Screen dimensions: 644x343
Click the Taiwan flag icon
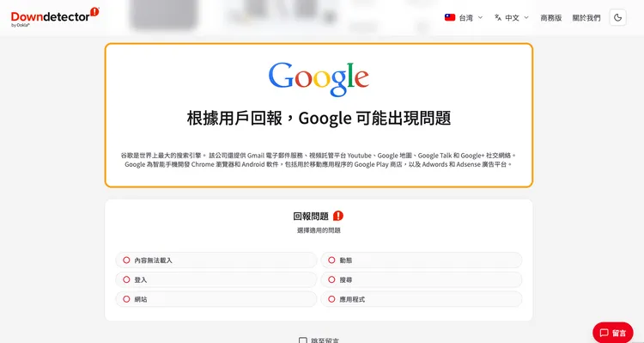[x=450, y=17]
